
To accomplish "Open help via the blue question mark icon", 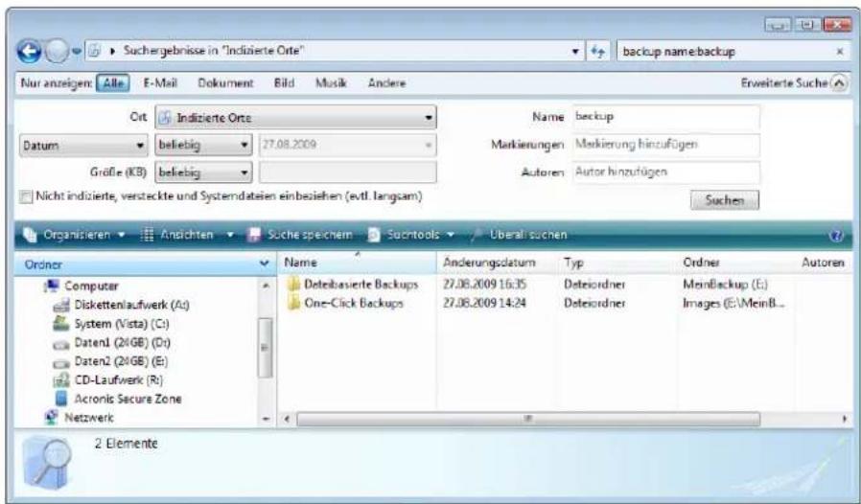I will coord(836,236).
